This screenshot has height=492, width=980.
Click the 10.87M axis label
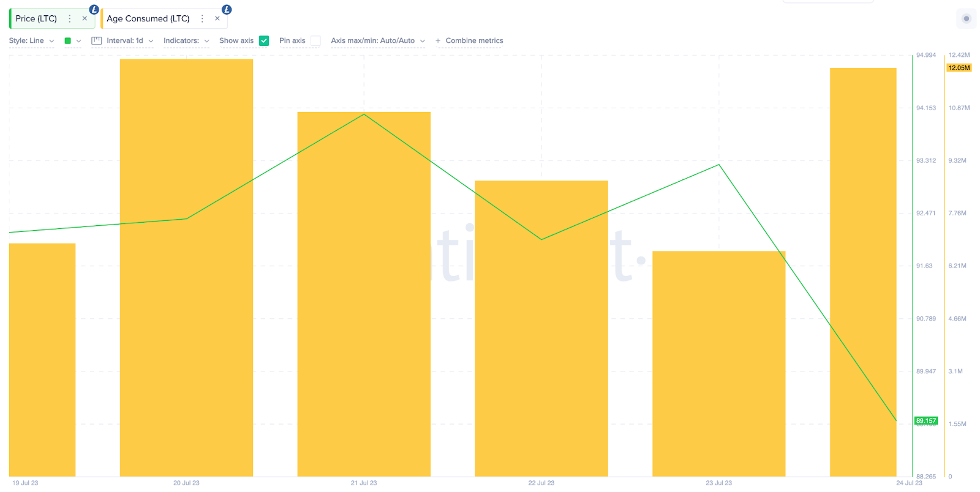point(959,108)
